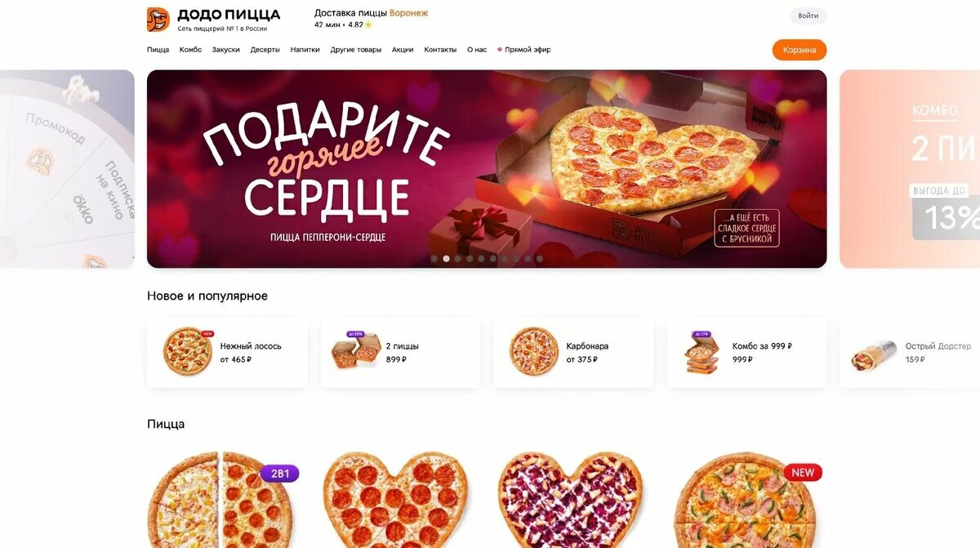Open the Другие товары menu

click(x=356, y=50)
